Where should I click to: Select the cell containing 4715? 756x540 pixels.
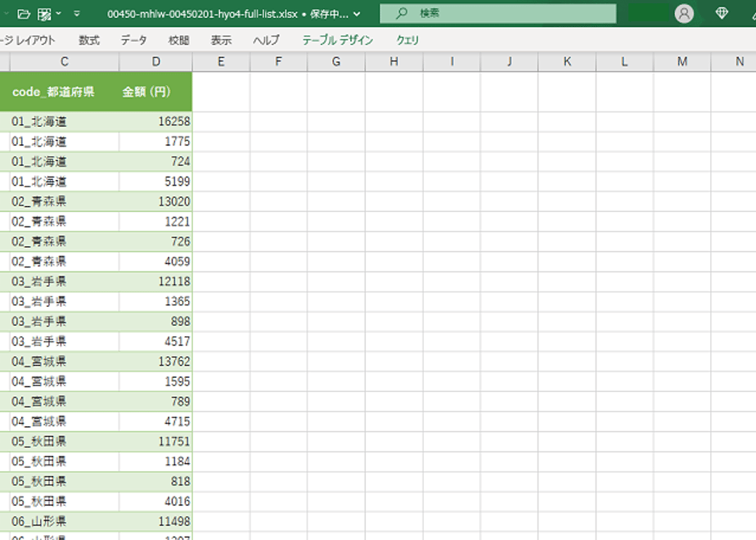tap(155, 422)
